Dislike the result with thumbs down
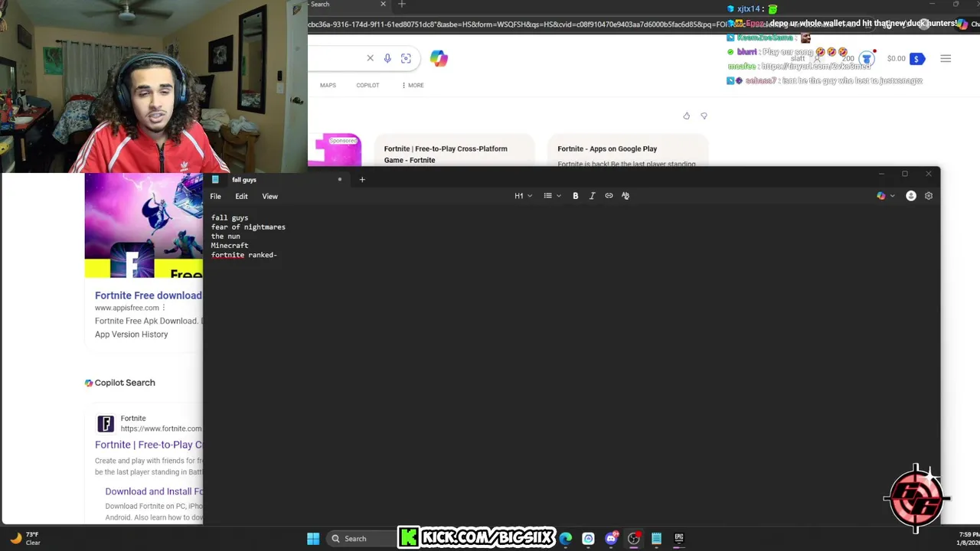 [x=704, y=116]
